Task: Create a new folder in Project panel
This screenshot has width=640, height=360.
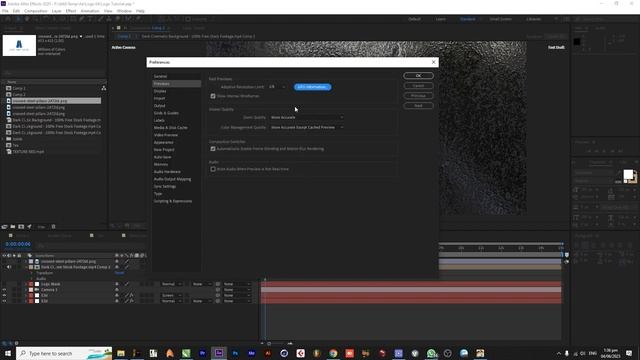Action: point(13,227)
